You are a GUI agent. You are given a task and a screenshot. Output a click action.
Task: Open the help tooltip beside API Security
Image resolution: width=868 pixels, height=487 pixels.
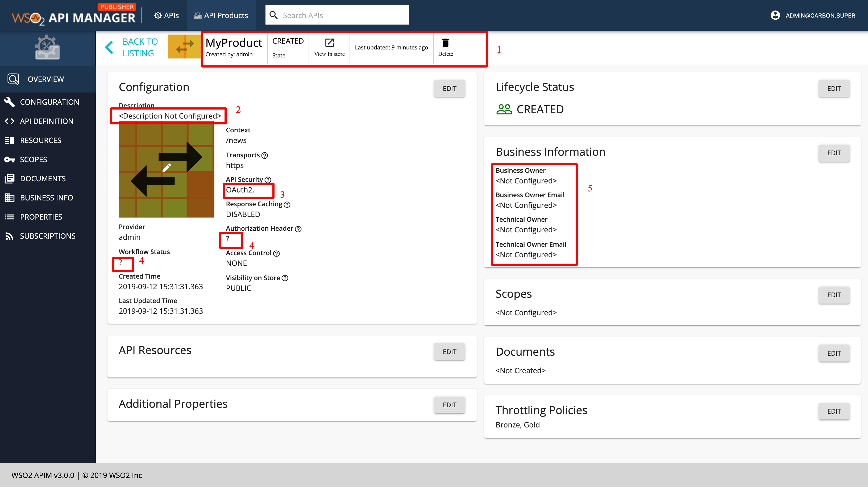coord(268,179)
